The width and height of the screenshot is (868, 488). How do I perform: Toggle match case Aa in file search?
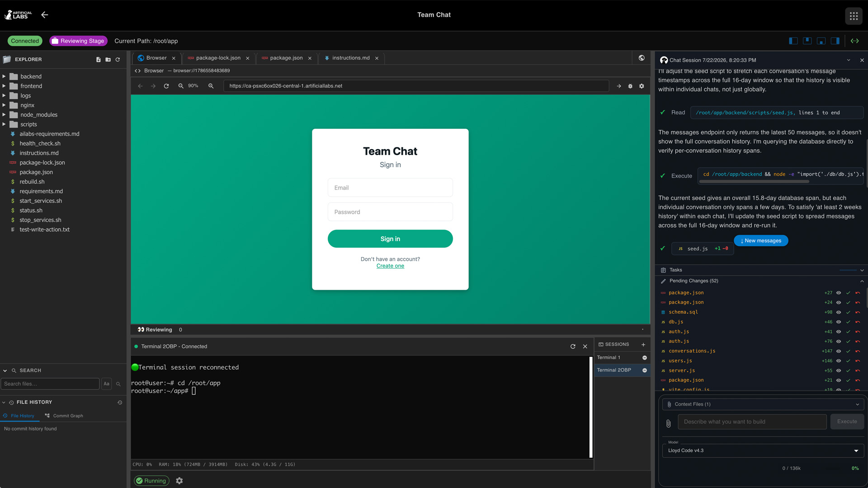pos(107,384)
